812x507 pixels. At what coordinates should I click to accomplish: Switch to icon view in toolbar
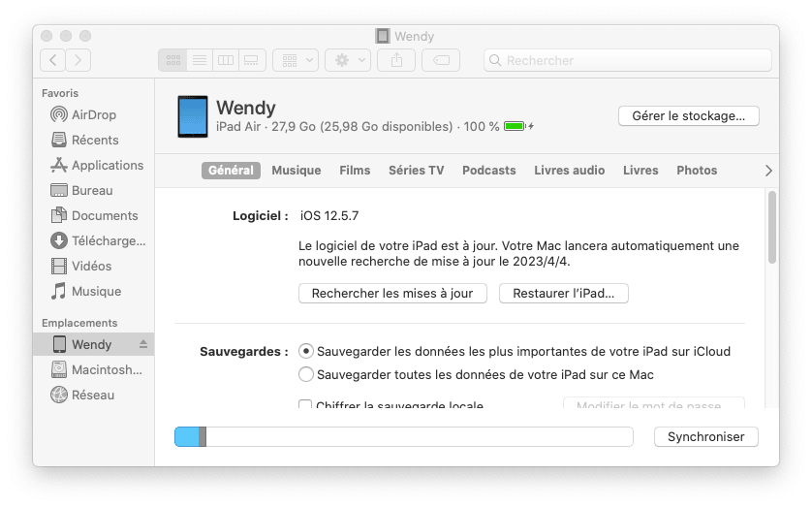(x=173, y=60)
